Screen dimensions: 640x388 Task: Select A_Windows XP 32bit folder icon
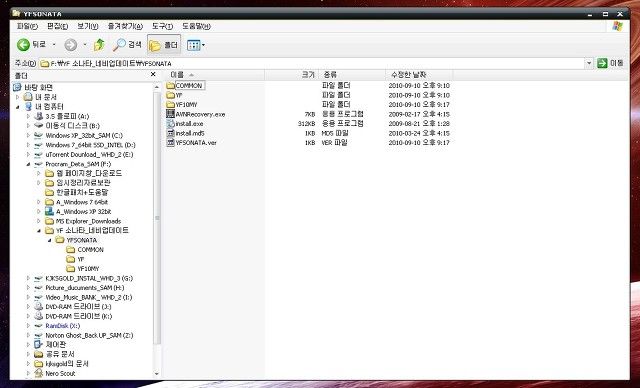[x=49, y=211]
